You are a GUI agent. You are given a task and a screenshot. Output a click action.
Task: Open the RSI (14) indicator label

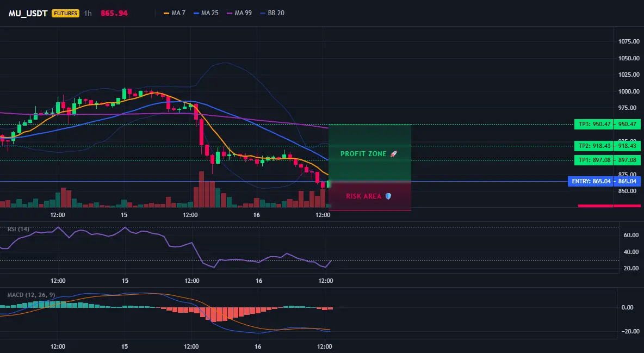pyautogui.click(x=18, y=229)
